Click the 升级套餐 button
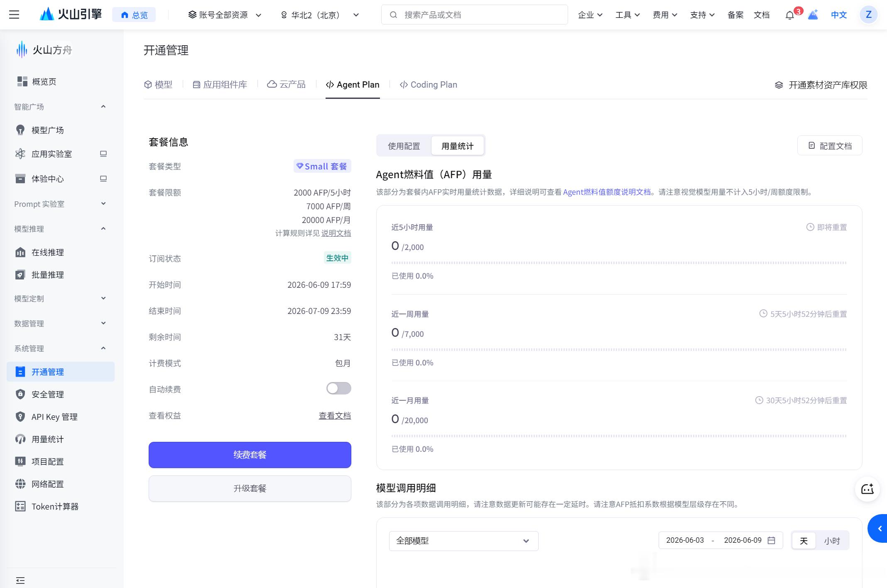The width and height of the screenshot is (887, 588). tap(250, 488)
